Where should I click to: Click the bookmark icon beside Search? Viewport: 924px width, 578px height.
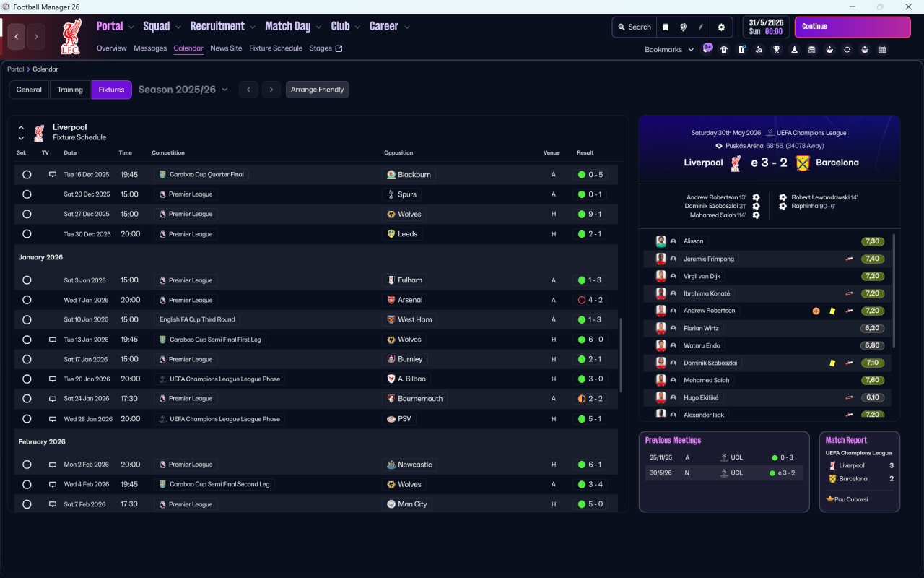click(x=666, y=27)
